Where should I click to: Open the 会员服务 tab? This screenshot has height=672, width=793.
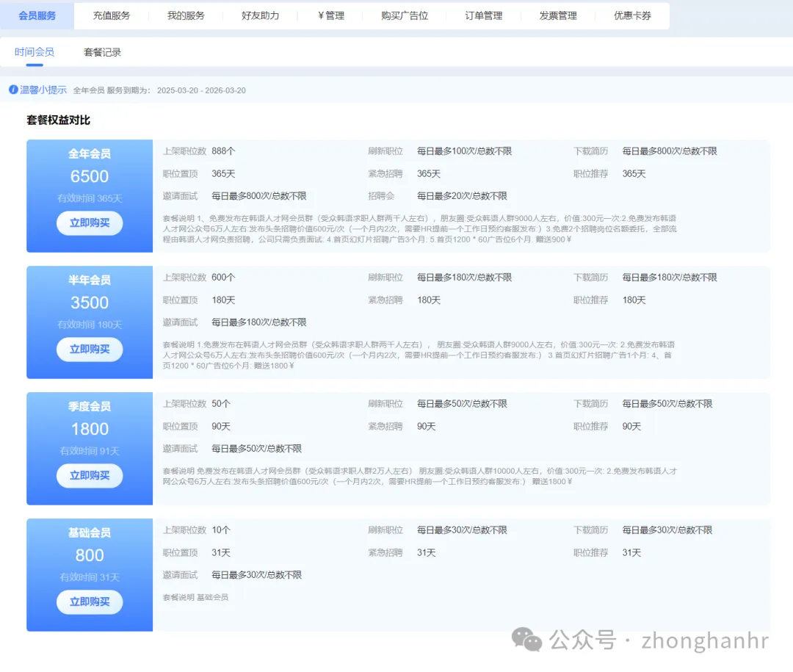tap(37, 15)
